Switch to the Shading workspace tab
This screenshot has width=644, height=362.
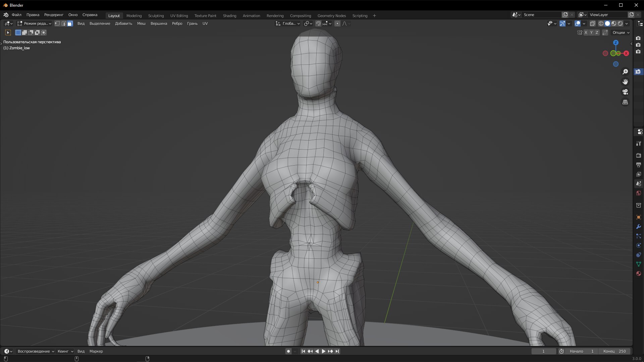click(x=229, y=16)
